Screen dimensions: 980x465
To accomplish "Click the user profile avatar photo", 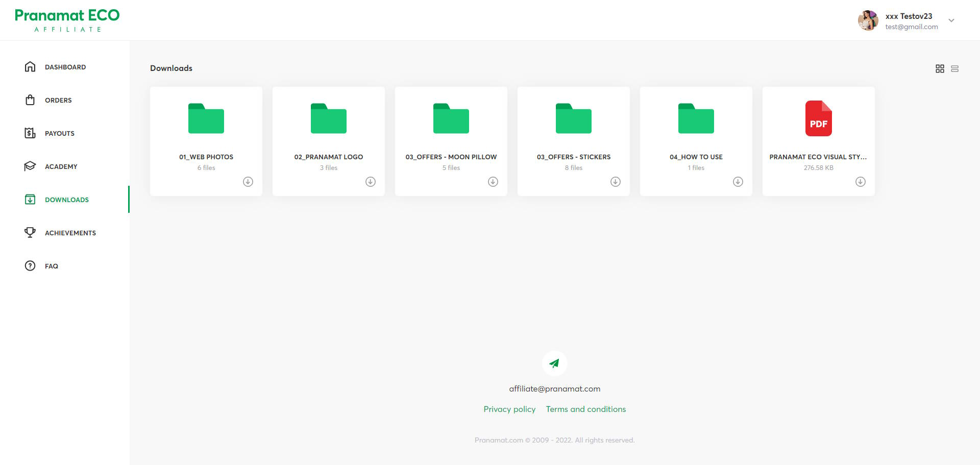I will [x=868, y=21].
